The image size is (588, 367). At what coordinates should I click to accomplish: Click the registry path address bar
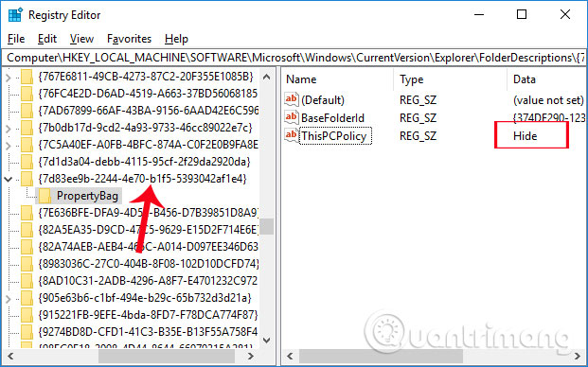[x=294, y=58]
